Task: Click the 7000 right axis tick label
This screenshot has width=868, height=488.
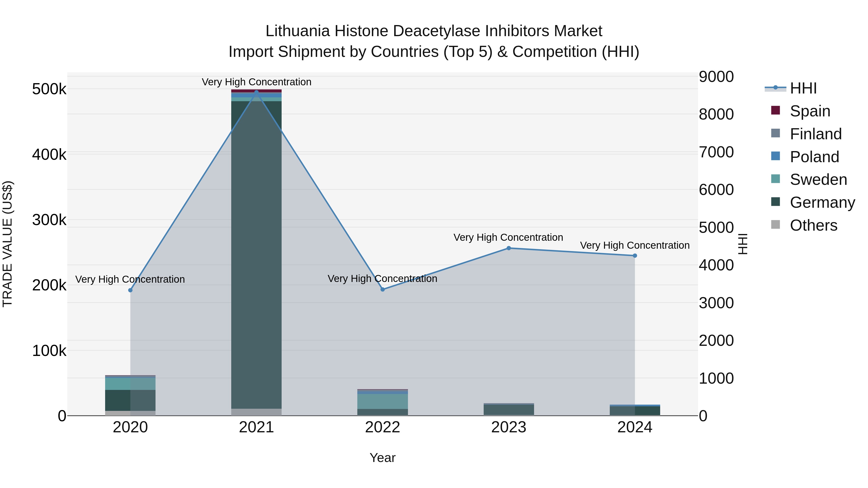Action: click(x=716, y=152)
